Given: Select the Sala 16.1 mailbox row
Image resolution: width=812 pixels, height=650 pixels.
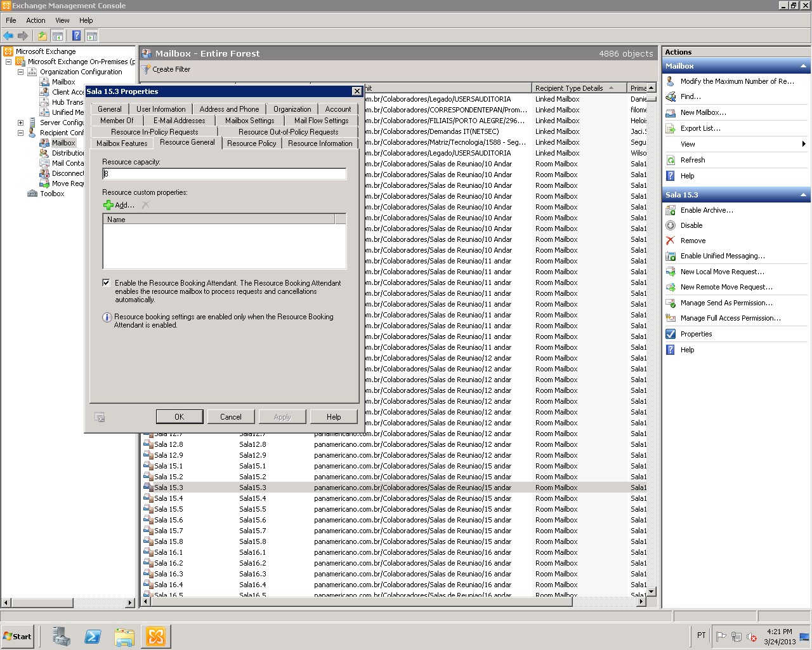Looking at the screenshot, I should coord(169,552).
